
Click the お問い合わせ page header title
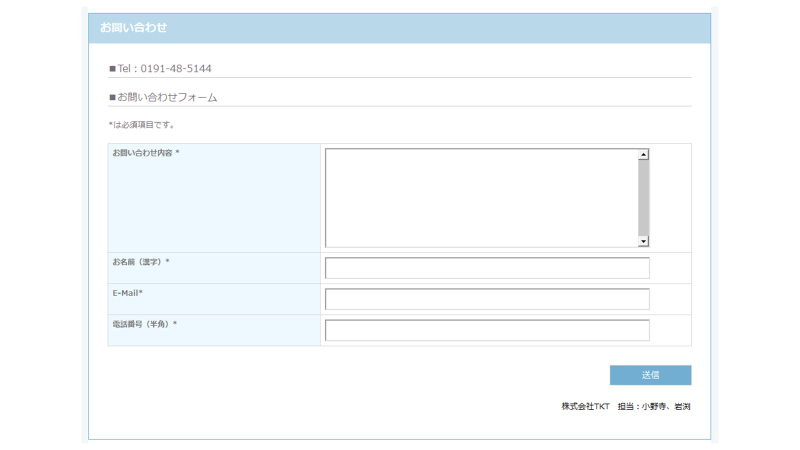point(133,28)
